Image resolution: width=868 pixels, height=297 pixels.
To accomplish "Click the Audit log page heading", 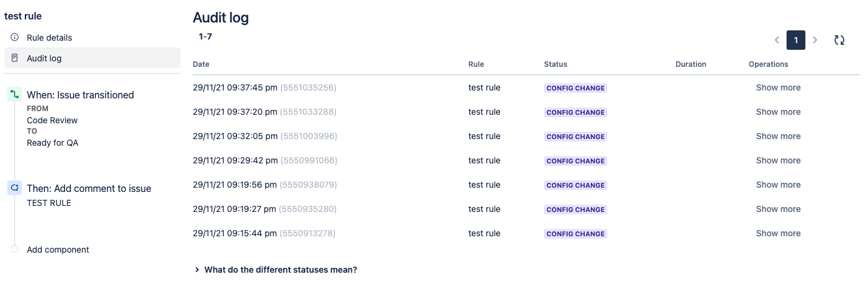I will [221, 18].
